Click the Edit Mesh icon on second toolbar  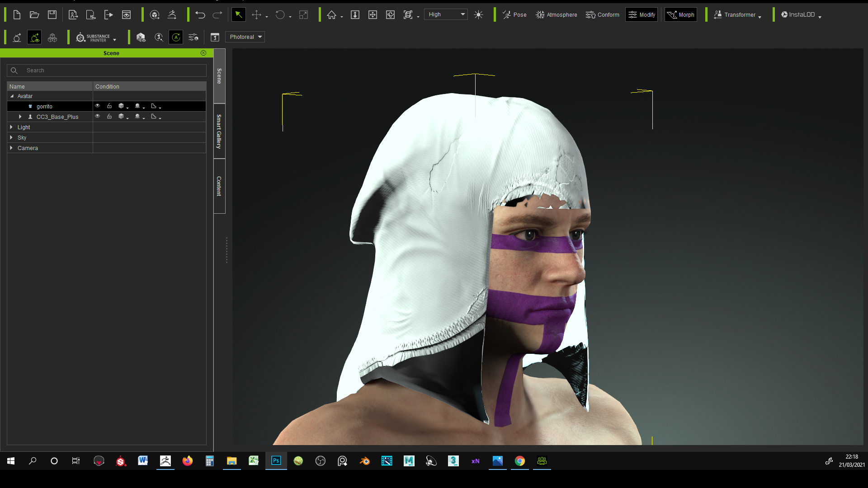17,38
